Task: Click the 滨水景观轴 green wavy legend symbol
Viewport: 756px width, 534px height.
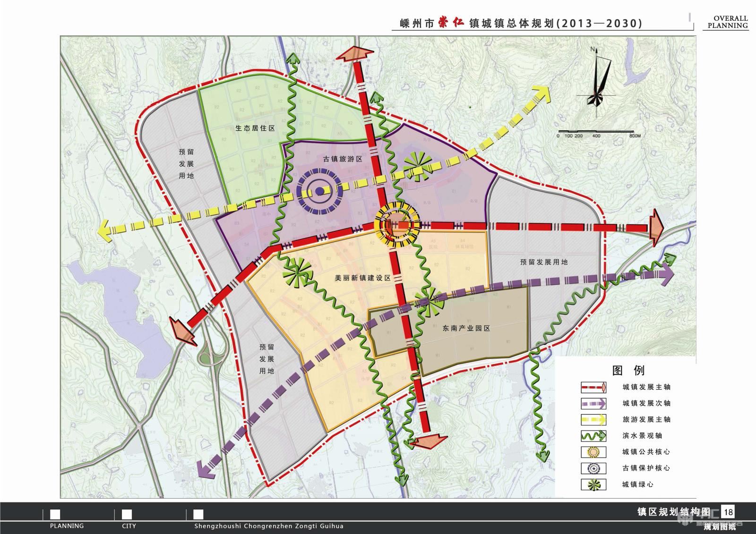Action: (x=593, y=436)
